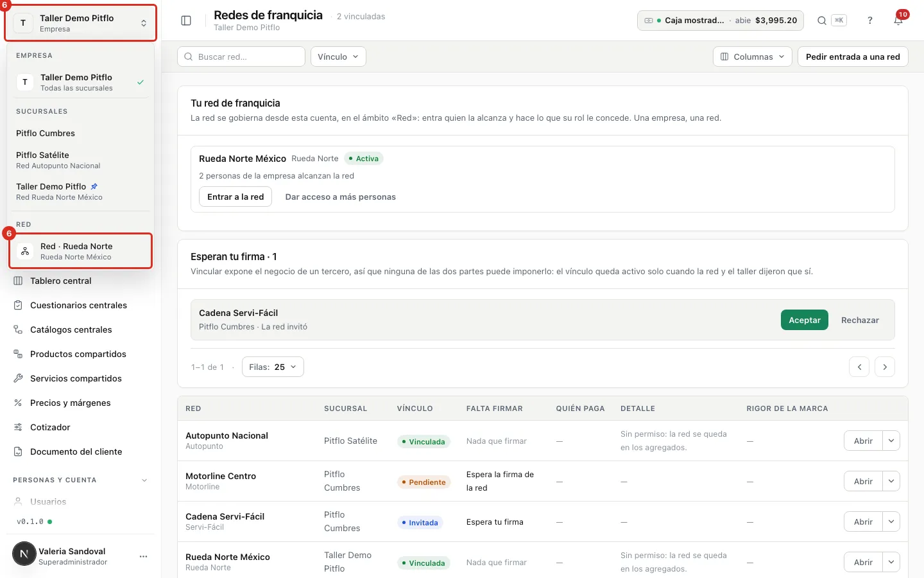Select the Pitflo Satélite branch
The width and height of the screenshot is (924, 578).
point(80,160)
